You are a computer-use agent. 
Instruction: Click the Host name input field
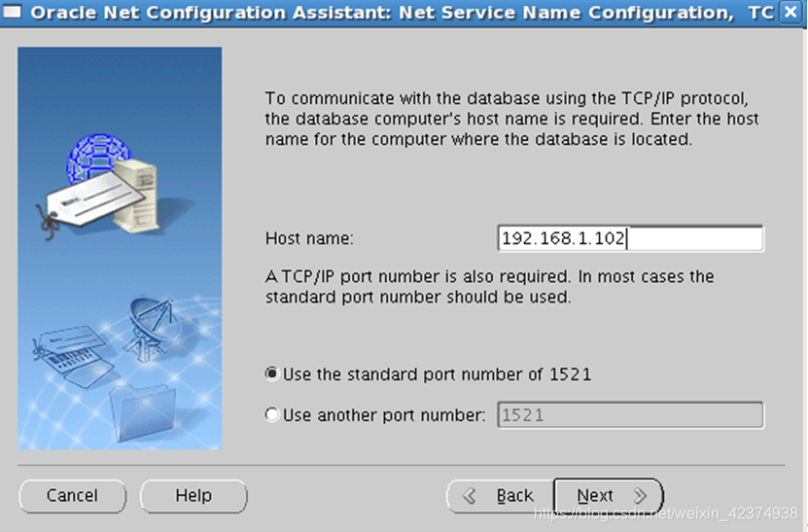tap(630, 238)
